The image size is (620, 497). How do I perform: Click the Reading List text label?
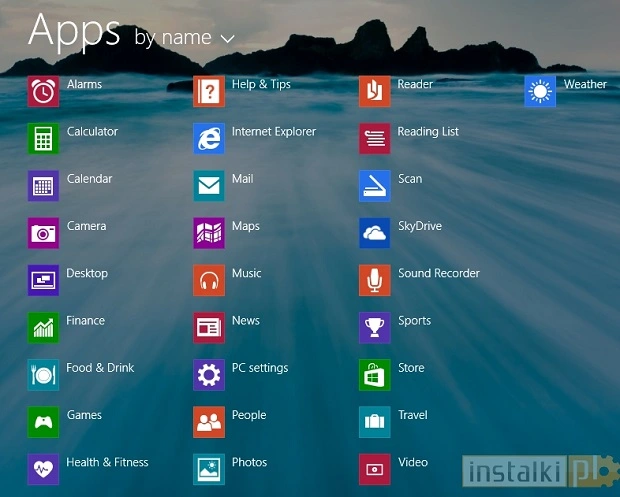point(428,131)
